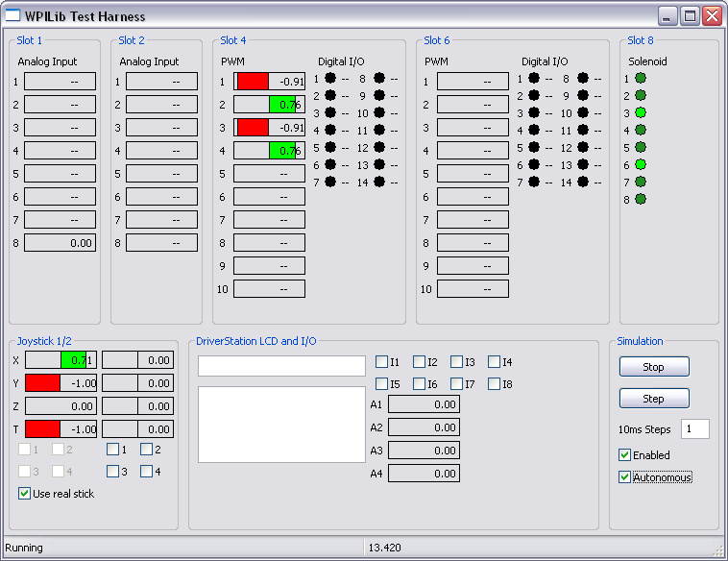Image resolution: width=728 pixels, height=561 pixels.
Task: Click the Step button
Action: pos(654,399)
